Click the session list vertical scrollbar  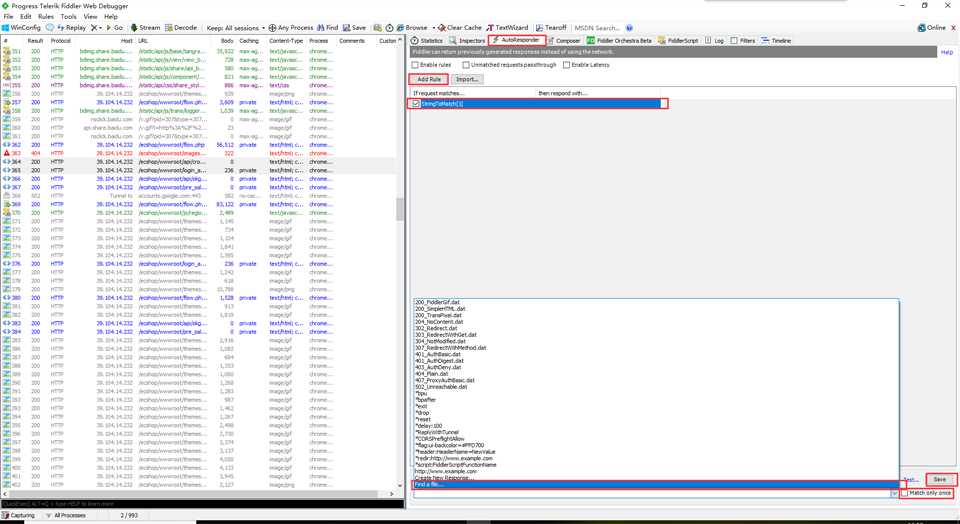coord(400,209)
